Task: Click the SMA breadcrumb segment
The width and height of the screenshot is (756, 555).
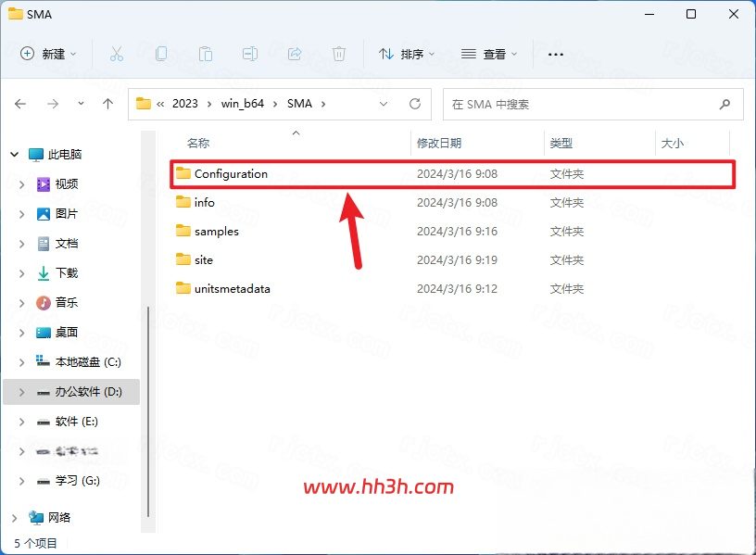Action: 299,104
